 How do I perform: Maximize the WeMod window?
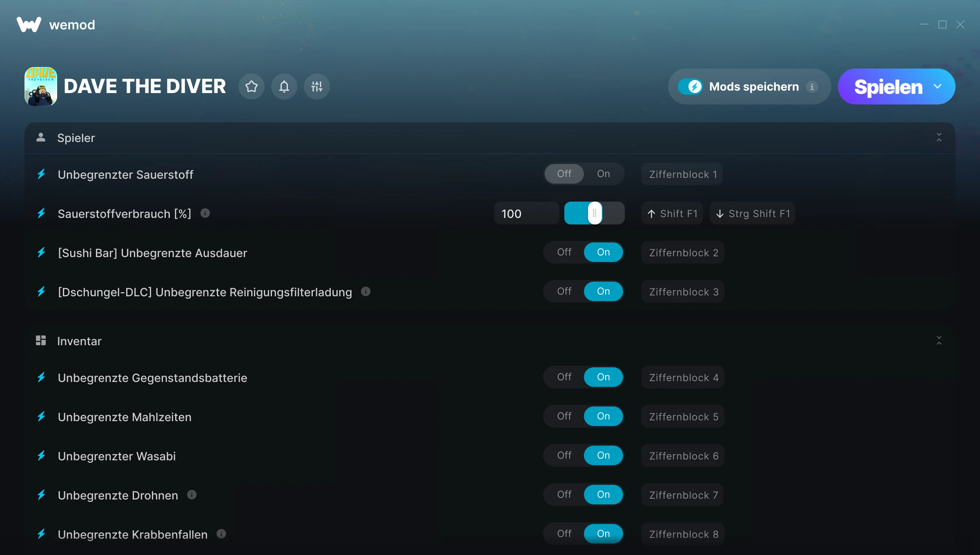[x=942, y=24]
